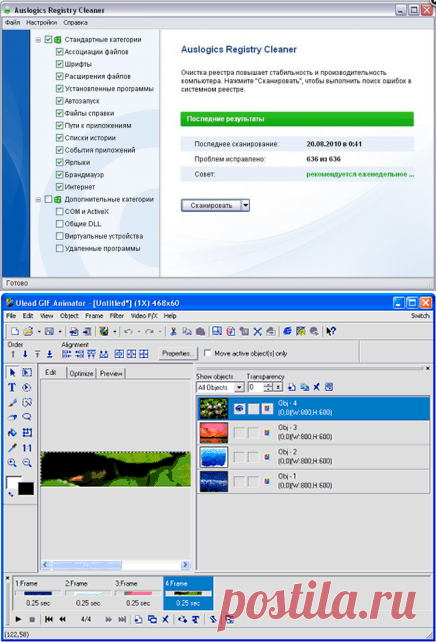The image size is (436, 642).
Task: Enable the Общие DLL checkbox
Action: [x=59, y=224]
